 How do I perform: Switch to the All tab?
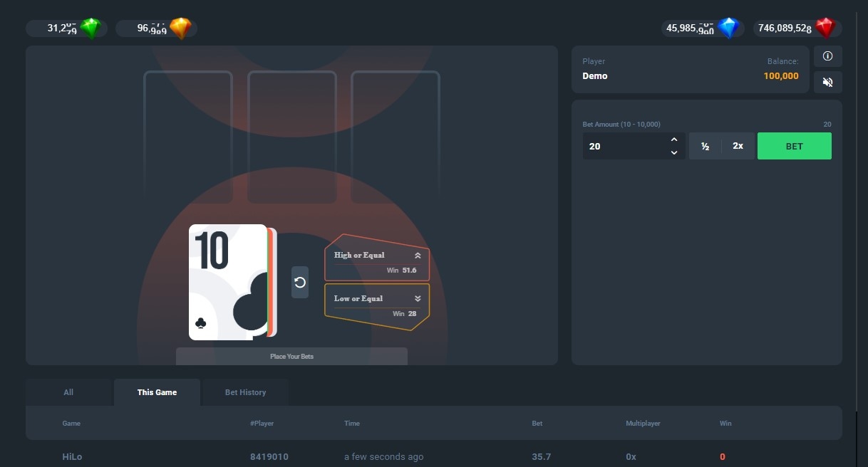click(x=68, y=392)
